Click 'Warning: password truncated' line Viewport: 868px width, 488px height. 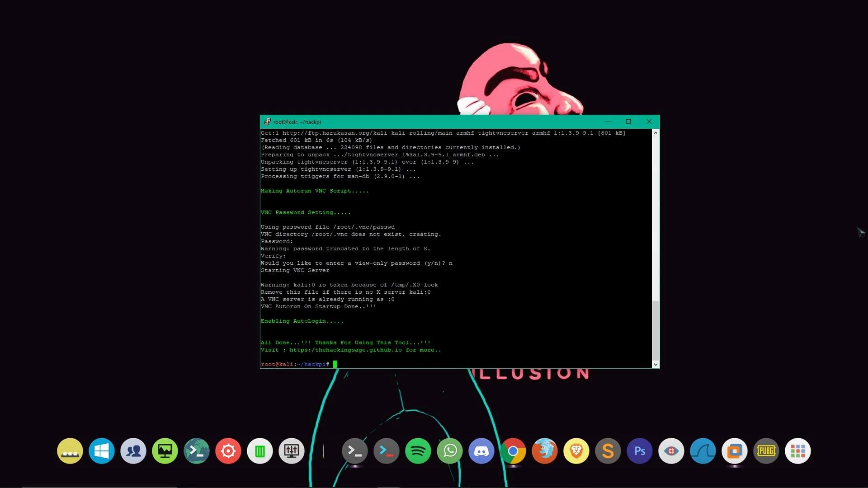tap(345, 249)
